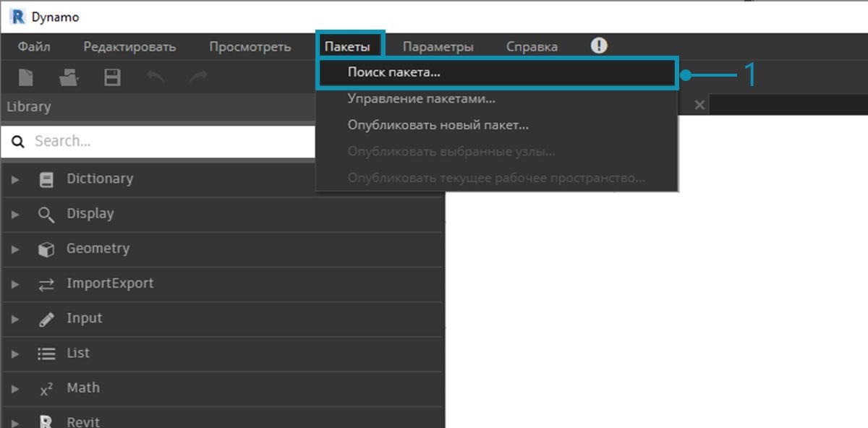Click the Redo arrow icon
The image size is (868, 428).
(x=198, y=76)
